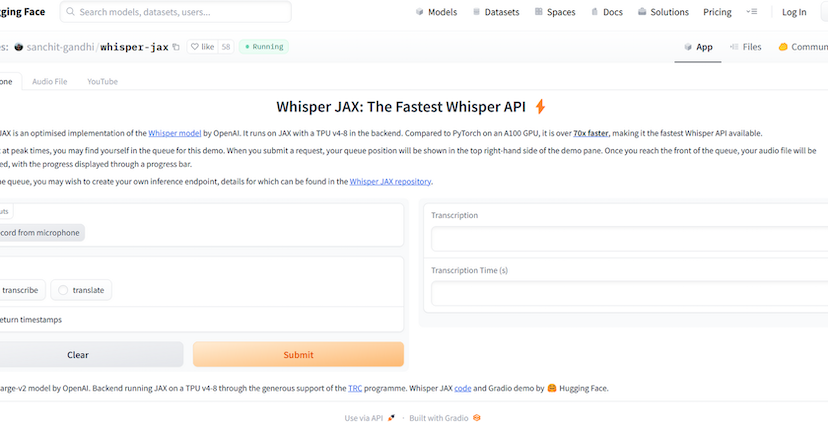
Task: Click the Docs book icon
Action: (x=595, y=12)
